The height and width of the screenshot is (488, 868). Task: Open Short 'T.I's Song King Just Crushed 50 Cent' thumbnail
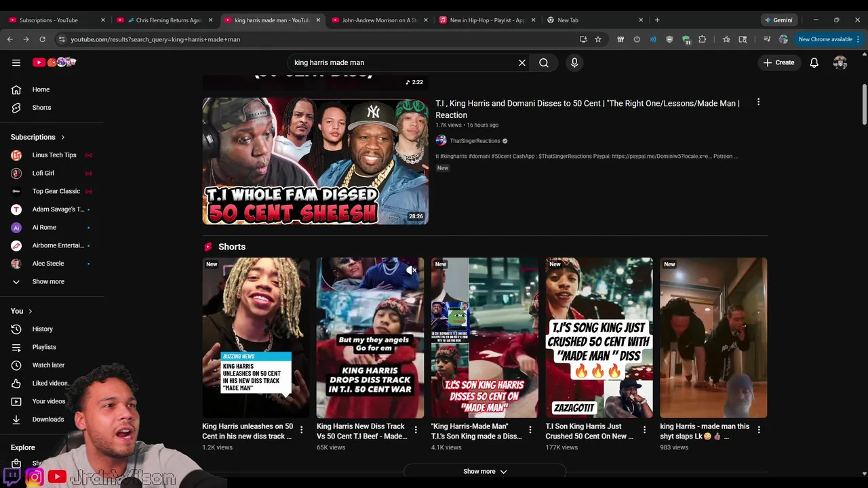pyautogui.click(x=599, y=338)
